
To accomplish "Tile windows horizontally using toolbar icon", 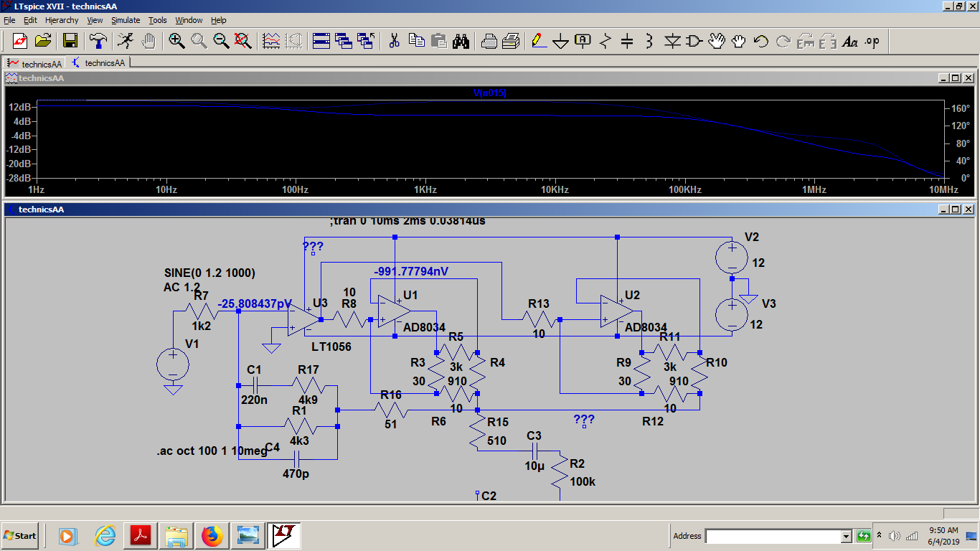I will click(321, 40).
